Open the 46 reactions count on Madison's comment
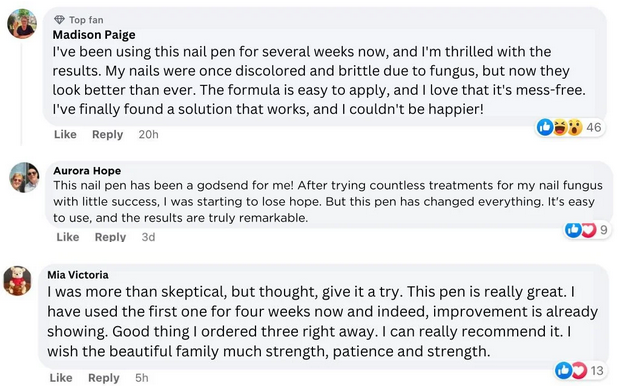This screenshot has height=386, width=620. [594, 127]
